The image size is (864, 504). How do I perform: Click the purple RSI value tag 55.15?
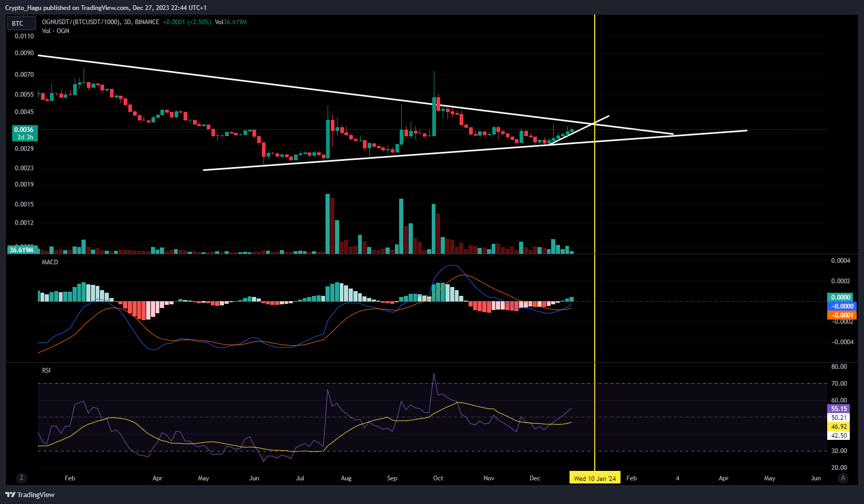[x=839, y=409]
